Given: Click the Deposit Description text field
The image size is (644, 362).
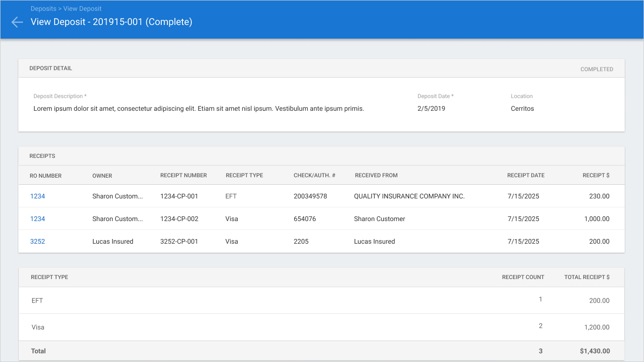Looking at the screenshot, I should [198, 108].
